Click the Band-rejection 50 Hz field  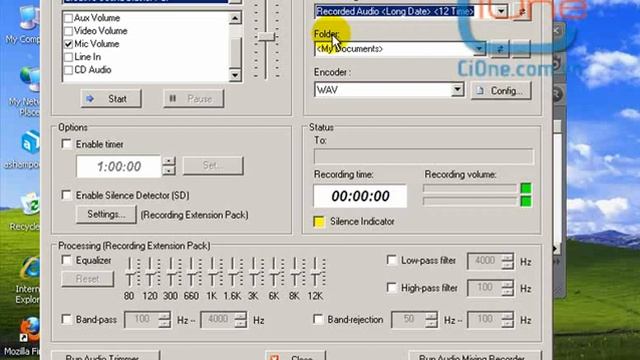pyautogui.click(x=409, y=320)
